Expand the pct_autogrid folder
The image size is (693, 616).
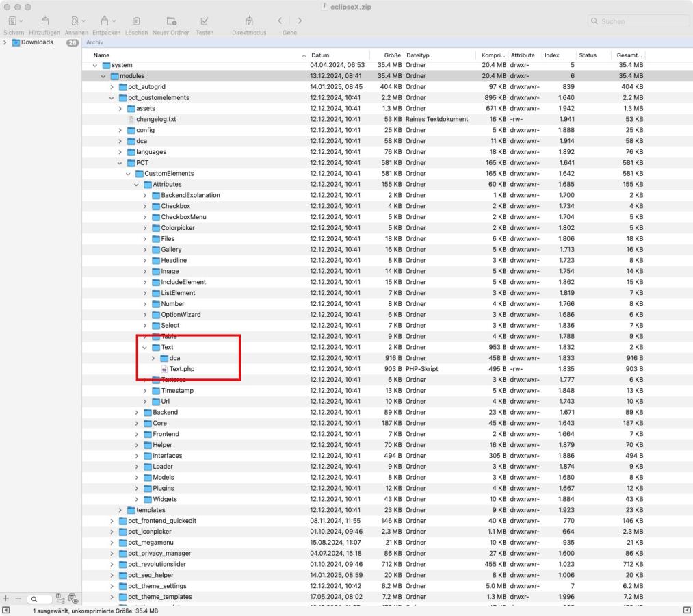coord(112,87)
